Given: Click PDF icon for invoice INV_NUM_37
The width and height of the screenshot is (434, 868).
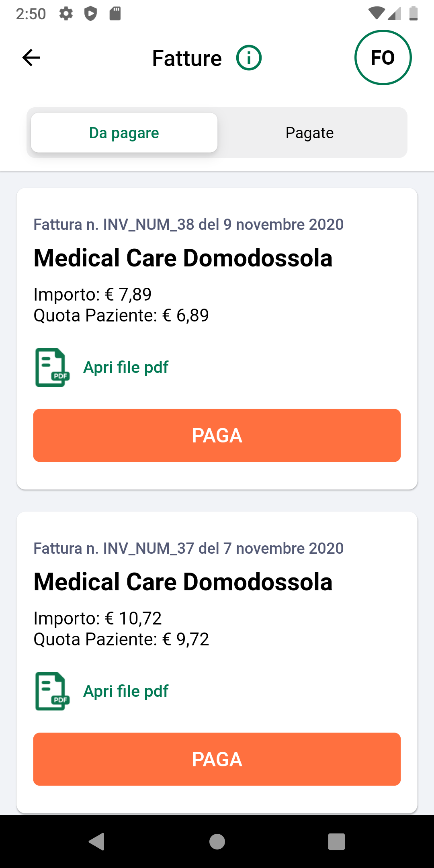Looking at the screenshot, I should pyautogui.click(x=52, y=691).
